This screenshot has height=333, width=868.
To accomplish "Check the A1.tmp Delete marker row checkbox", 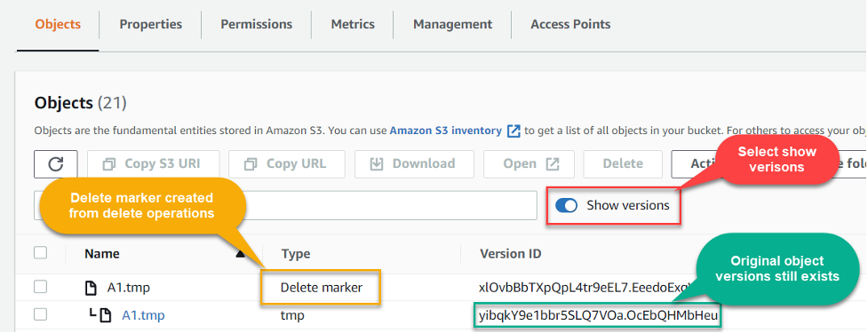I will [x=40, y=287].
